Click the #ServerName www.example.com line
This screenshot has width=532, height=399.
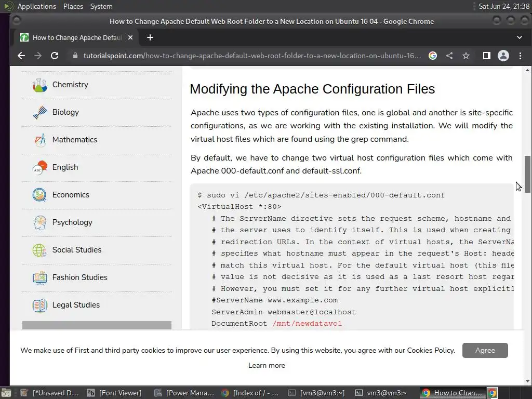[275, 300]
